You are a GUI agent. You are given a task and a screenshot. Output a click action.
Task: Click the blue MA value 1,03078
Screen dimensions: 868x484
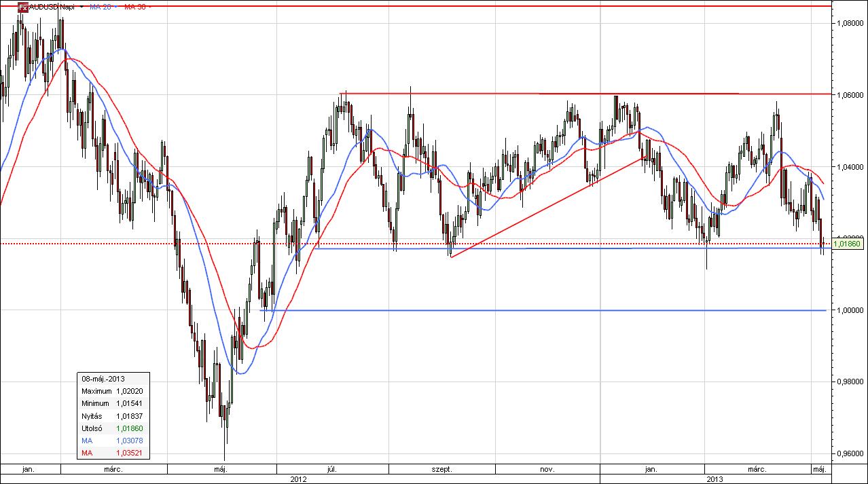129,441
